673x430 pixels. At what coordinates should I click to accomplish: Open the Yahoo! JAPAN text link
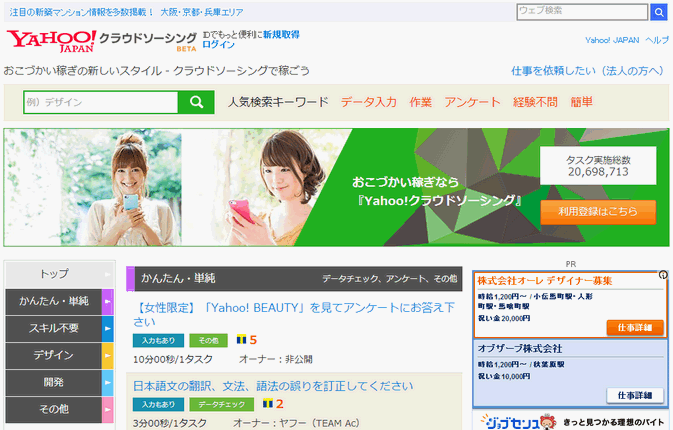click(612, 40)
